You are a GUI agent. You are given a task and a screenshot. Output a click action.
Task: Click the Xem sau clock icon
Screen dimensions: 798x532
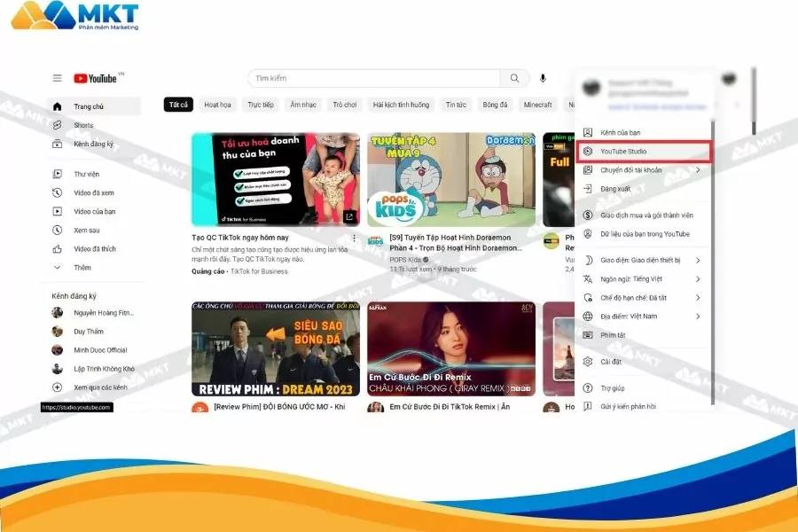click(x=58, y=231)
